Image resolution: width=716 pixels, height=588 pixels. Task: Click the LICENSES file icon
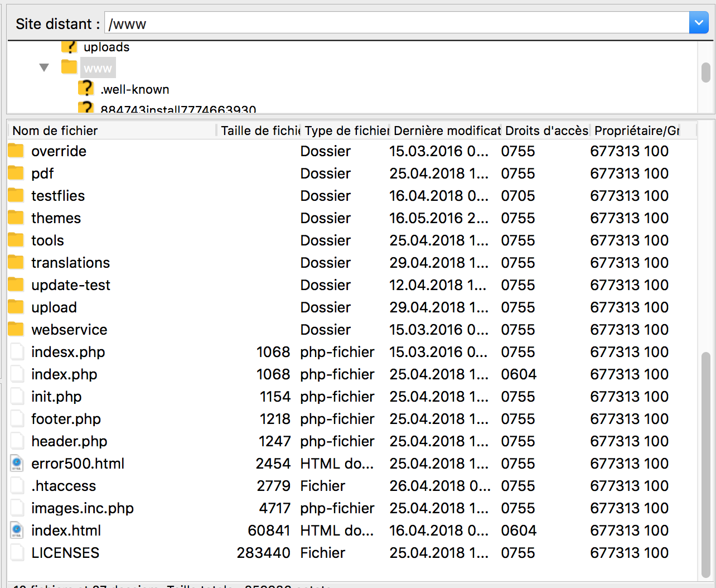coord(17,552)
